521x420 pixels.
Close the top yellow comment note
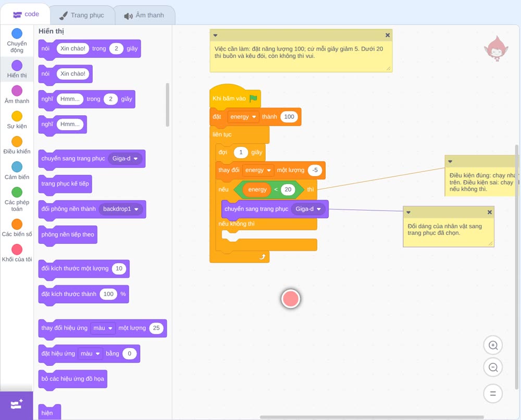pos(388,35)
